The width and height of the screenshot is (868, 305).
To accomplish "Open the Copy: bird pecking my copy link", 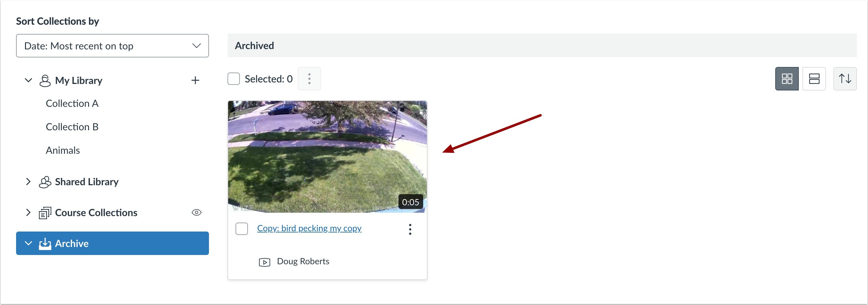I will pyautogui.click(x=309, y=228).
